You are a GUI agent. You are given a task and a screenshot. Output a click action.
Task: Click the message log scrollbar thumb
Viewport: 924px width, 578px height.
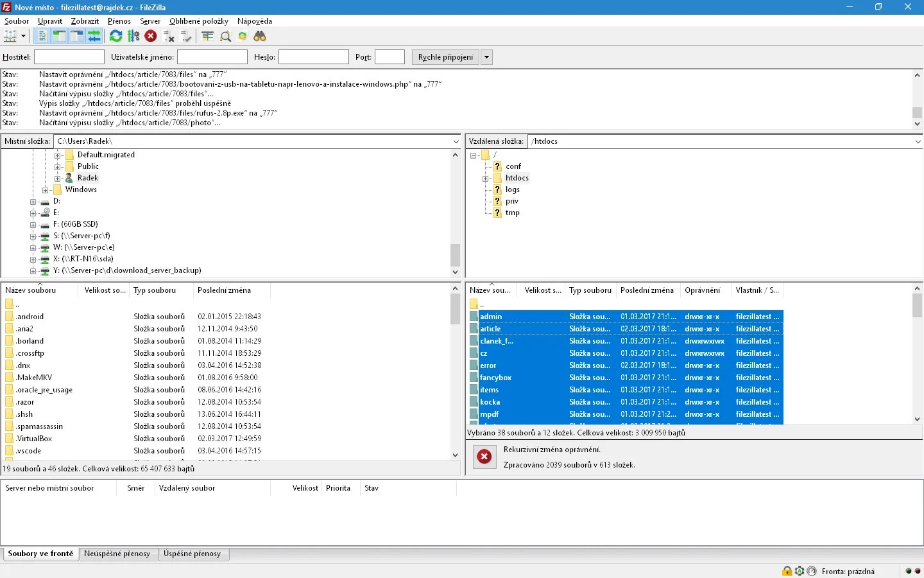pyautogui.click(x=917, y=112)
